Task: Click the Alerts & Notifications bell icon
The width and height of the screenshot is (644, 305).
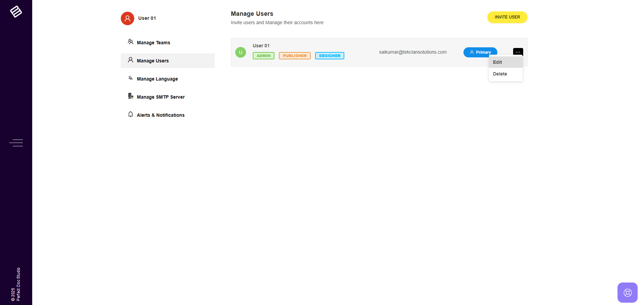Action: [131, 114]
